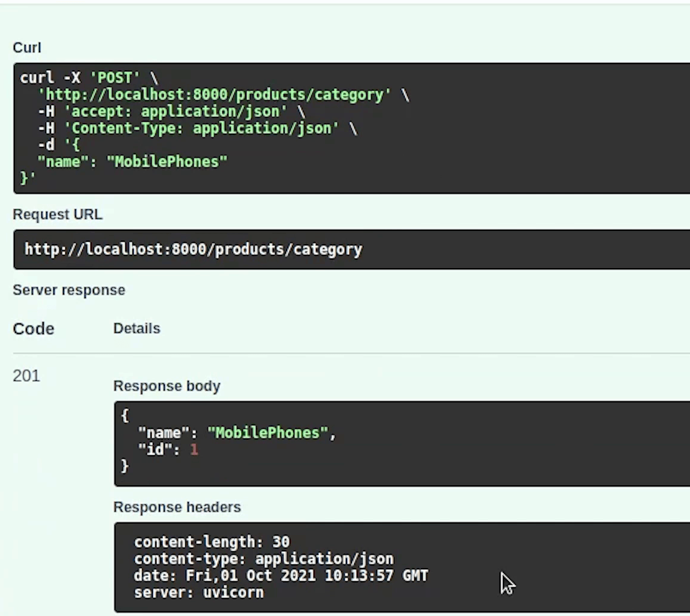Click "MobilePhones" in the response body
Image resolution: width=690 pixels, height=616 pixels.
[x=268, y=433]
